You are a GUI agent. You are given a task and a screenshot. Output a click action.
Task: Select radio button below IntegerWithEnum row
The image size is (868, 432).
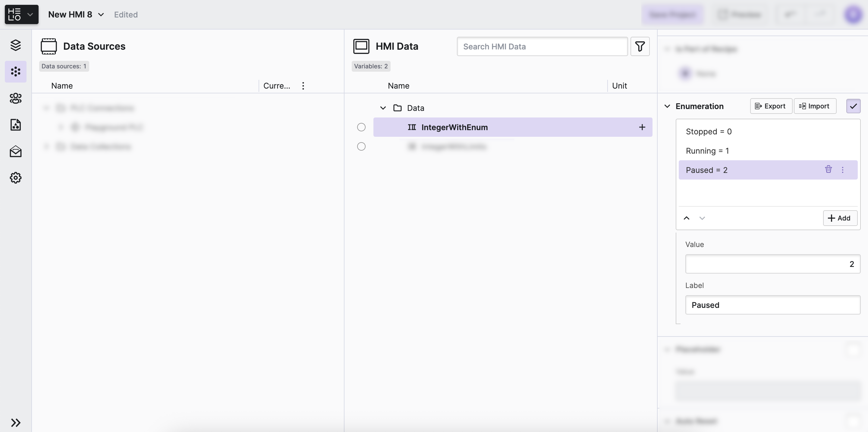[x=361, y=146]
